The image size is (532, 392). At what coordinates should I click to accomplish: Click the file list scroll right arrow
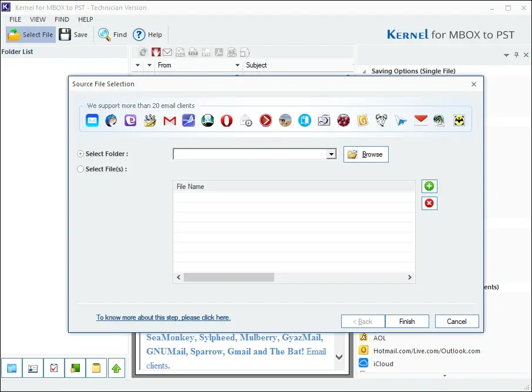coord(409,278)
